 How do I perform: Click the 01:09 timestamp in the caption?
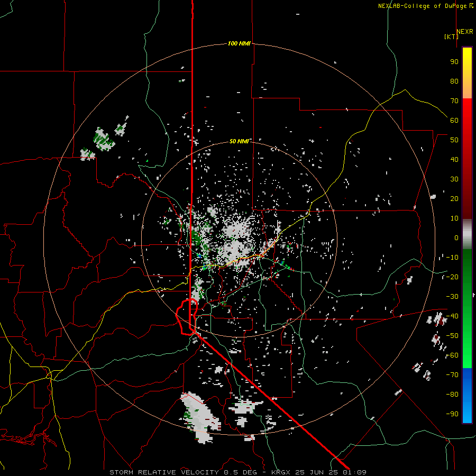[x=355, y=472]
